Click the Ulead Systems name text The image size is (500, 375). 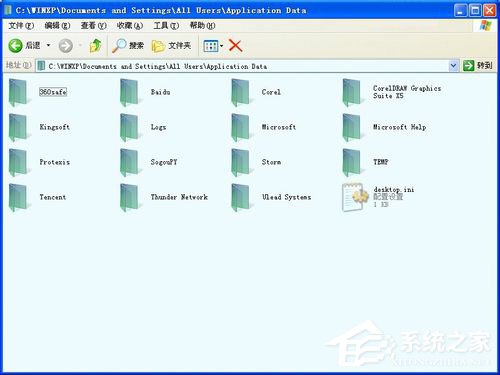point(286,197)
